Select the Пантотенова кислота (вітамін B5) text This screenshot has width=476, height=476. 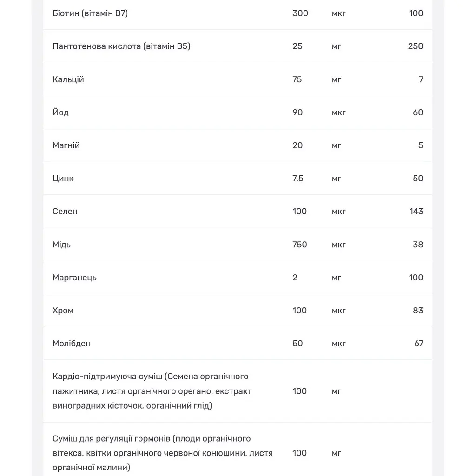[x=121, y=46]
